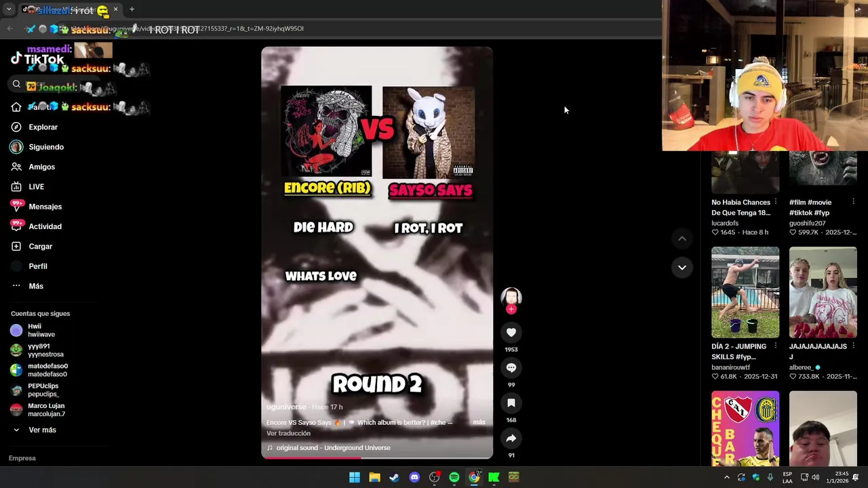This screenshot has height=488, width=868.
Task: Open the uguniverse username on video
Action: (286, 407)
